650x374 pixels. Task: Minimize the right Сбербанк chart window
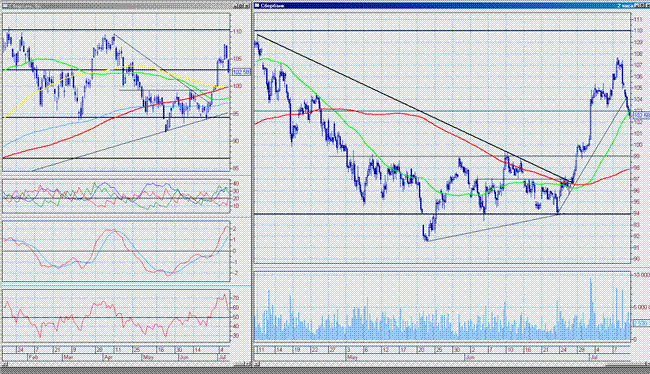point(637,6)
